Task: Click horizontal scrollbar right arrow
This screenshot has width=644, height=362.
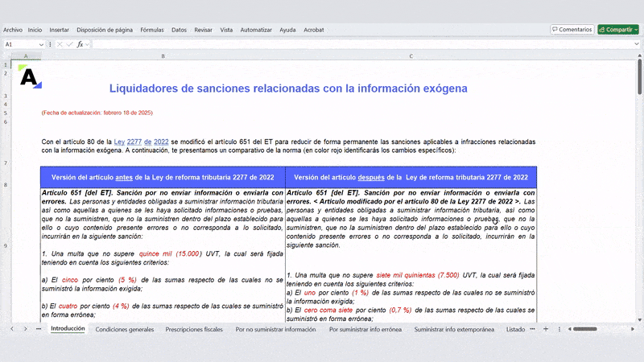Action: pyautogui.click(x=633, y=329)
